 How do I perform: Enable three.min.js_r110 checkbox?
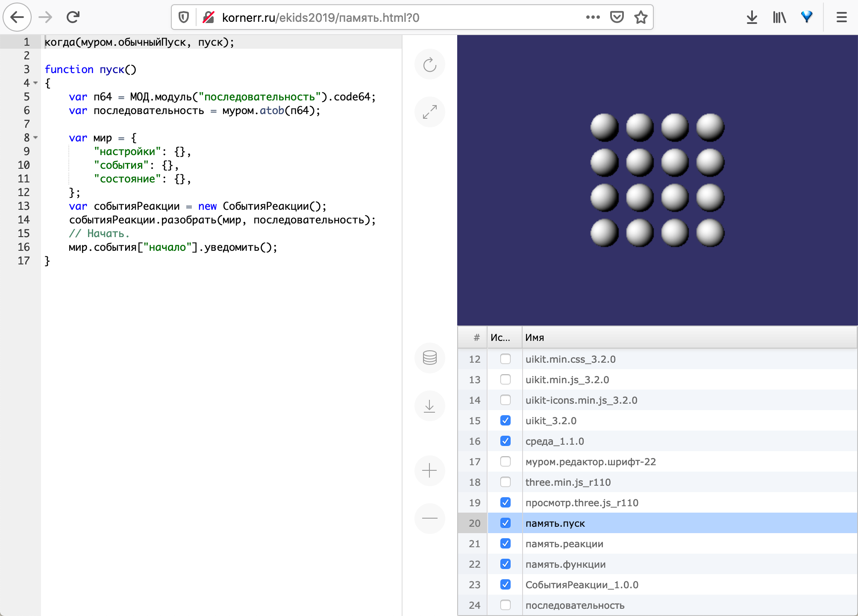pyautogui.click(x=505, y=482)
